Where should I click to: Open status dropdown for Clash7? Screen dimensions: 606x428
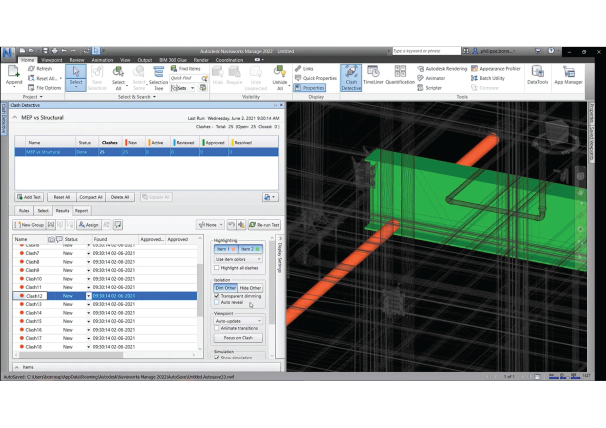89,253
